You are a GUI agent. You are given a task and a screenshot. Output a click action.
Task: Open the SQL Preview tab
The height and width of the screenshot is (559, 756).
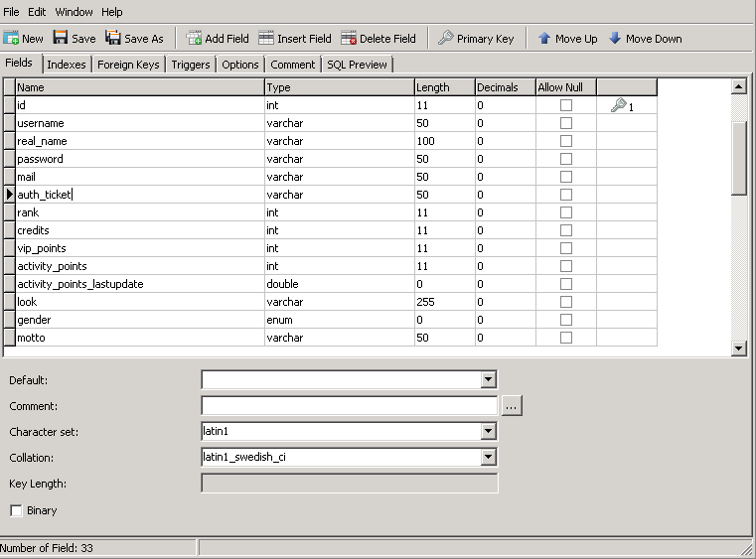(x=358, y=65)
